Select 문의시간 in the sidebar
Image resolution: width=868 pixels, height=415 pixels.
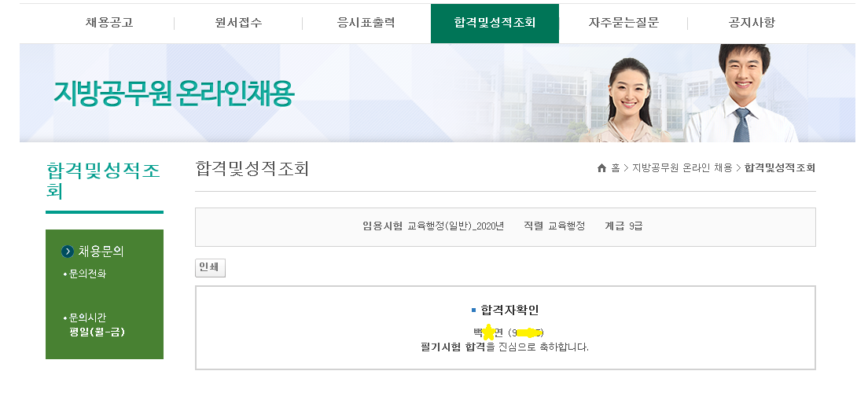[x=87, y=318]
